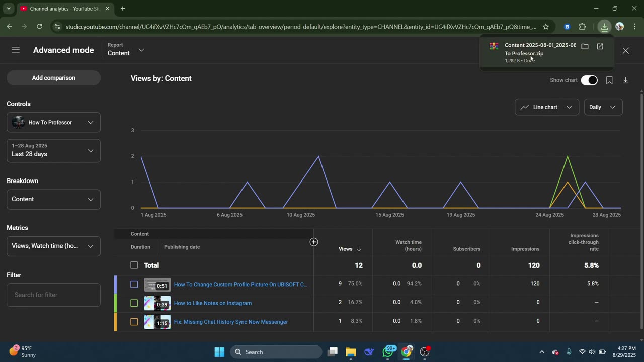Click the Add comparison button
This screenshot has width=644, height=362.
[x=53, y=78]
